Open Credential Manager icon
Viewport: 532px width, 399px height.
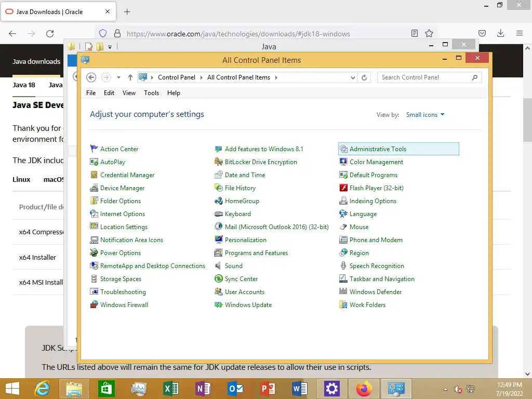pyautogui.click(x=94, y=175)
